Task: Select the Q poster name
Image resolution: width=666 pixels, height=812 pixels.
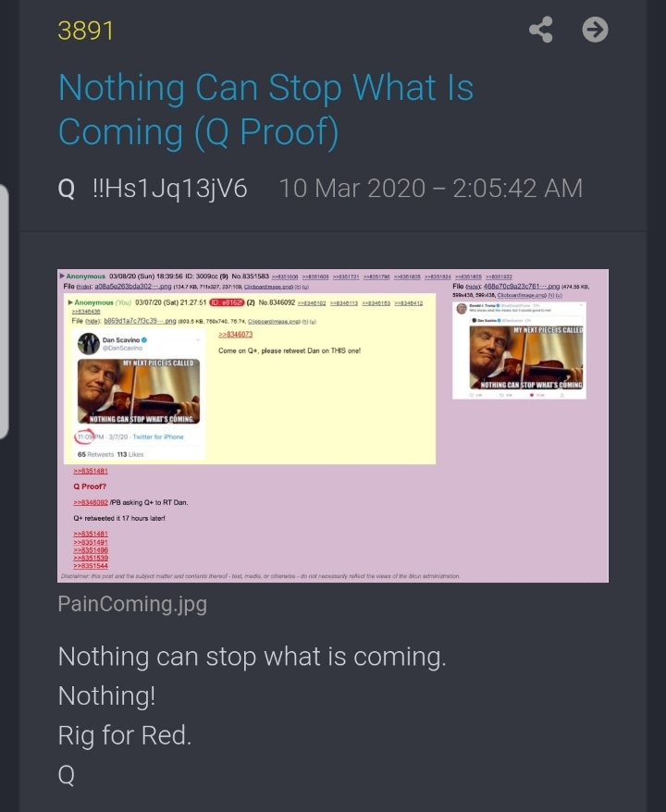Action: (x=67, y=189)
